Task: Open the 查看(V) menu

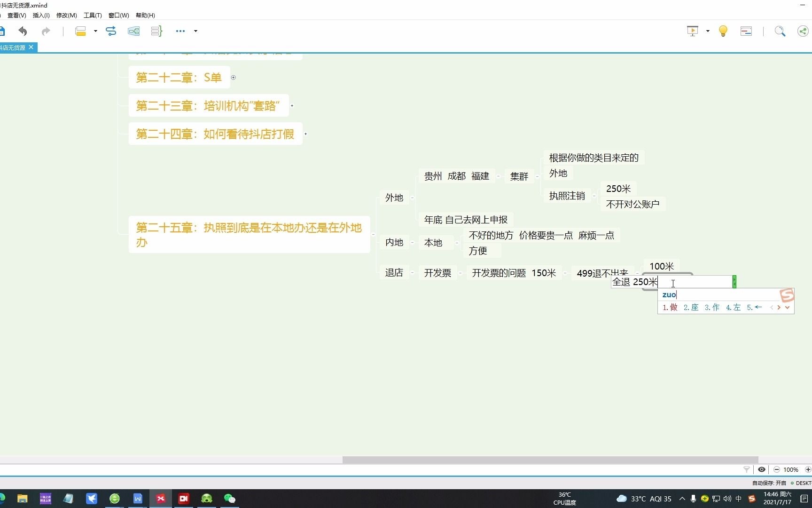Action: pyautogui.click(x=17, y=15)
